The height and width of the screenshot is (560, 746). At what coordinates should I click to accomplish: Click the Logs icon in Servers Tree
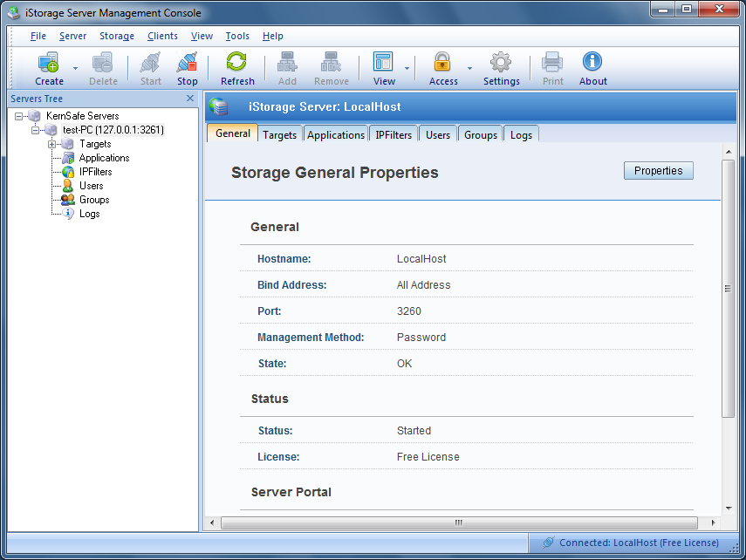click(68, 214)
